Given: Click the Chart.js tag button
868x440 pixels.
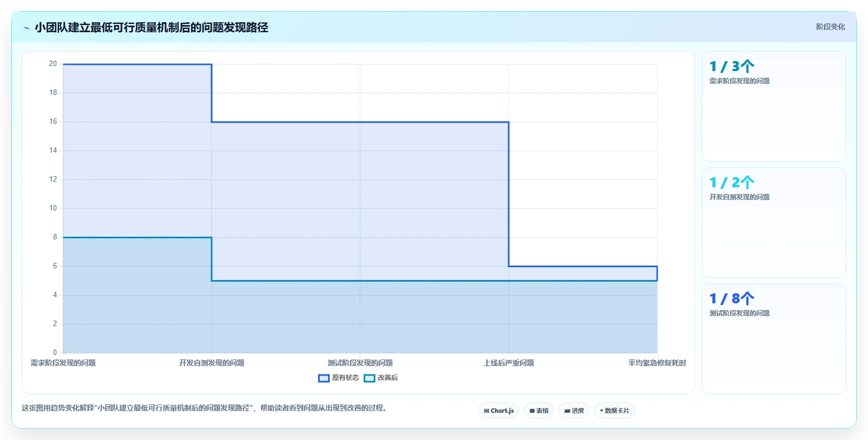Looking at the screenshot, I should point(499,411).
